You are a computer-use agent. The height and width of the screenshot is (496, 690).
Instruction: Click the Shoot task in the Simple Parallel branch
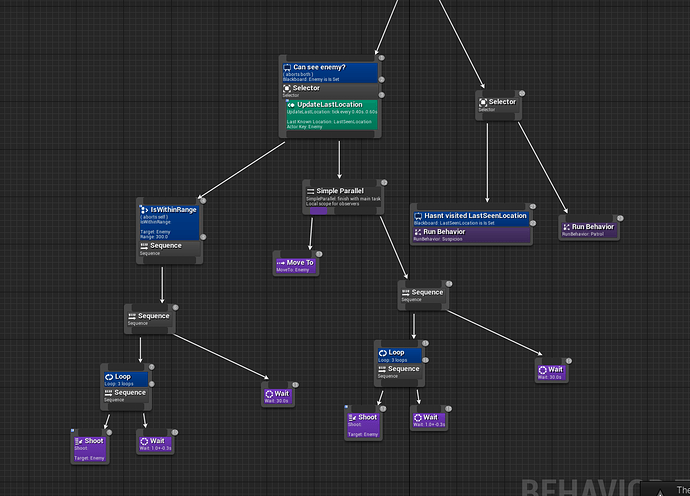[363, 425]
